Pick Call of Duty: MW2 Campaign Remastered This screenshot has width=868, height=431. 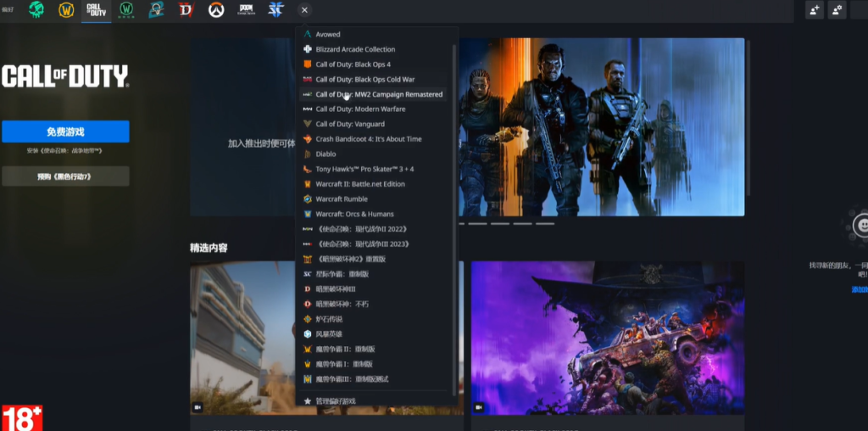coord(379,94)
